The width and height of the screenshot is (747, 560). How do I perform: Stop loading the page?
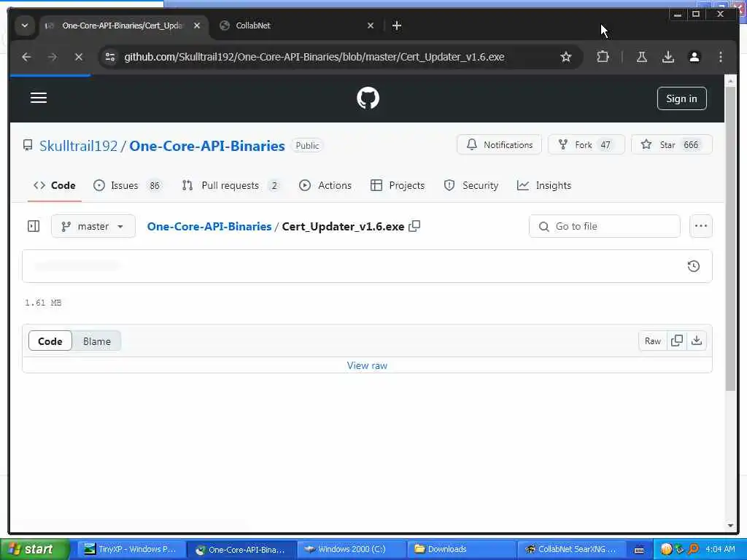coord(79,57)
